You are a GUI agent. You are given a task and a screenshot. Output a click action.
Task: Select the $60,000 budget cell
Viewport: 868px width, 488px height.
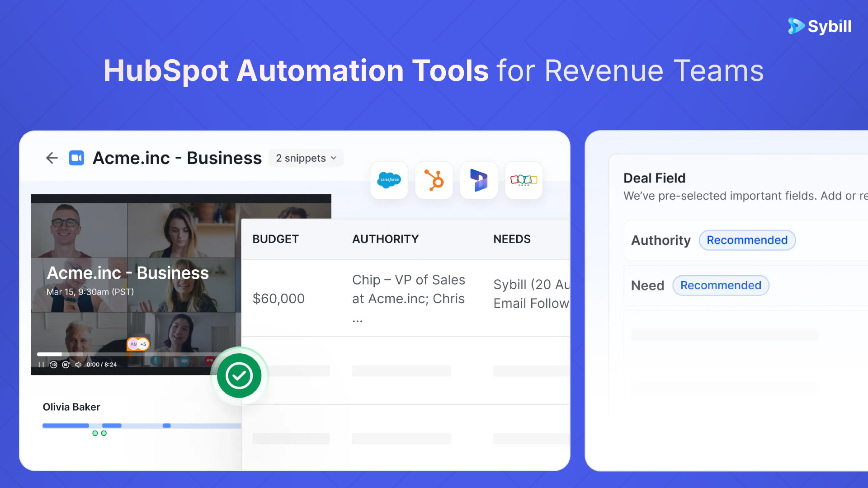[x=278, y=299]
